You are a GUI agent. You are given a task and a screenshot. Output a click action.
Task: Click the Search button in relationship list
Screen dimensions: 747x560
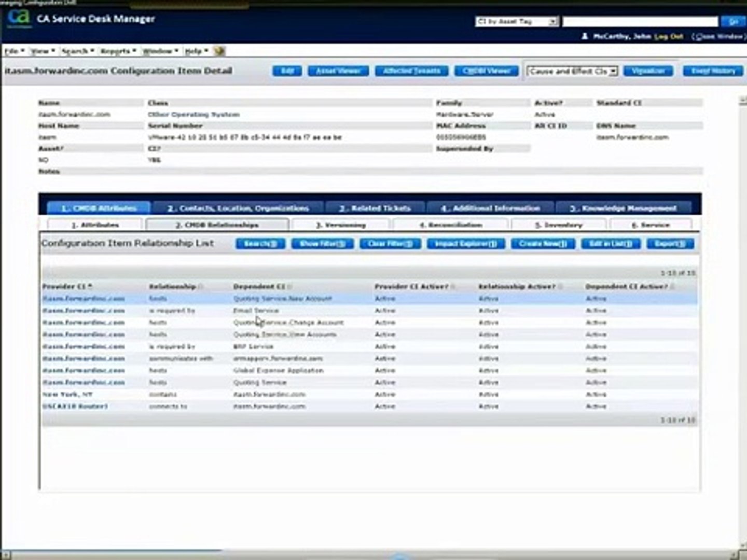pyautogui.click(x=260, y=244)
